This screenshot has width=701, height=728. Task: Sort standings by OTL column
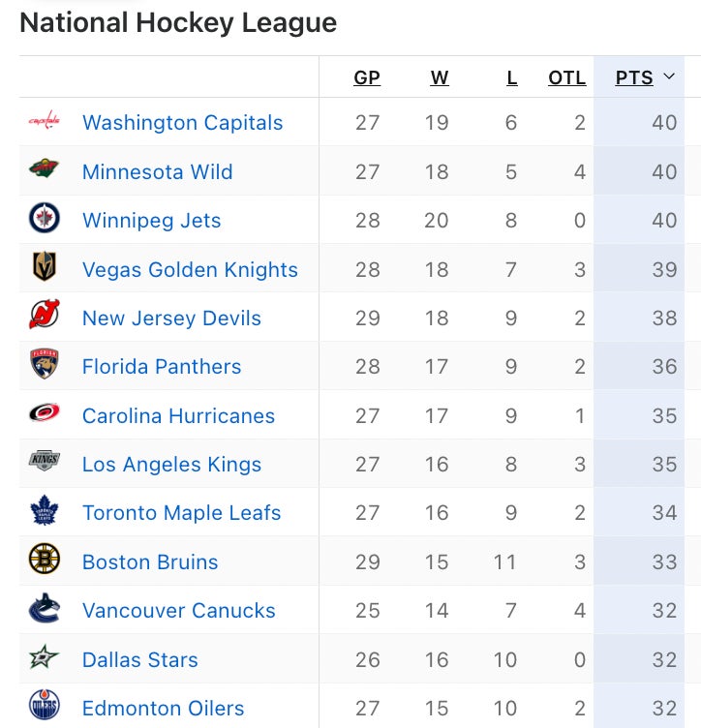pyautogui.click(x=566, y=78)
